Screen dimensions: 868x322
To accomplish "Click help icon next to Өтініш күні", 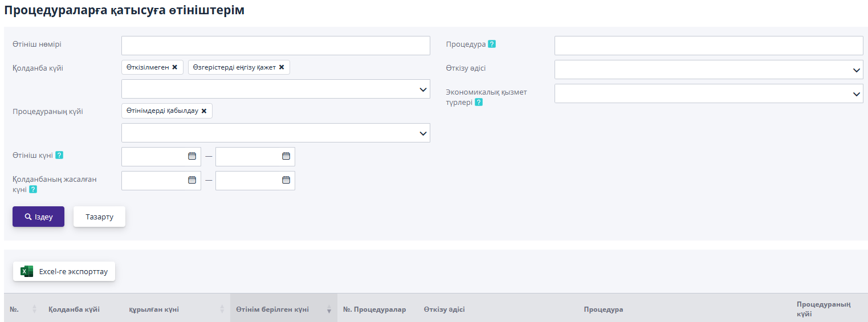I will 59,155.
